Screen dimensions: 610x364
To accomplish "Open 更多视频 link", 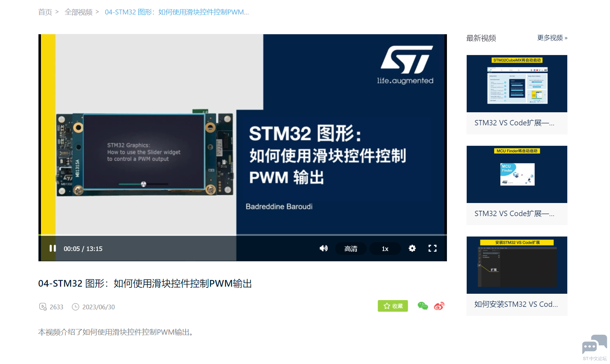I will pos(552,38).
